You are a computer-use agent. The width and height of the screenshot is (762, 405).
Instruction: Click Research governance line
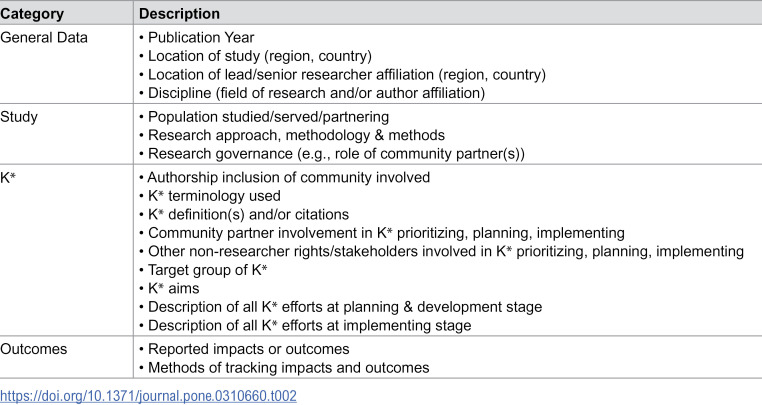(x=332, y=154)
